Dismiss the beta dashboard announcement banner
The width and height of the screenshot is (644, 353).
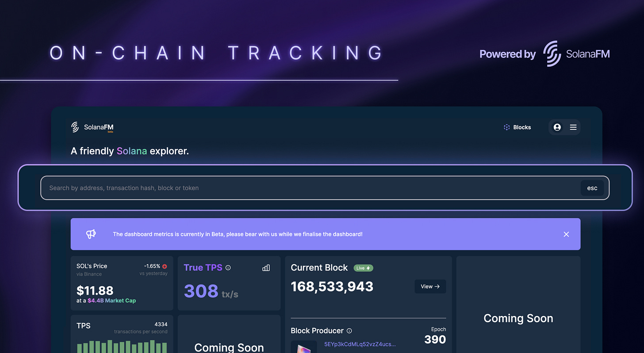click(x=566, y=234)
